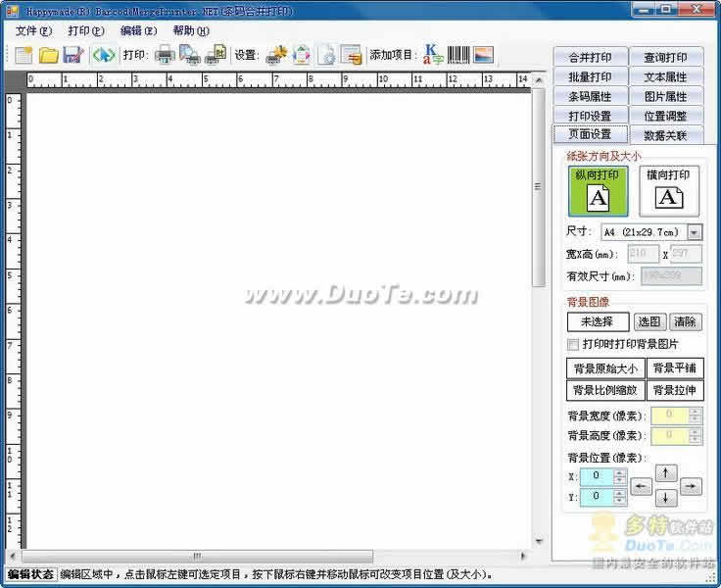721x588 pixels.
Task: Click the printer icon after 打印
Action: coord(165,55)
